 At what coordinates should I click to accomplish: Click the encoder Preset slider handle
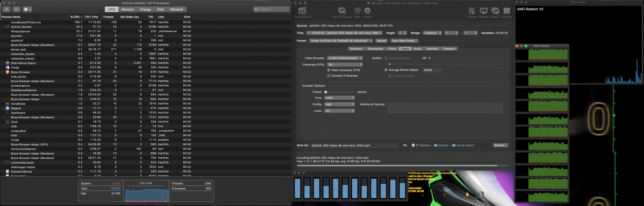pyautogui.click(x=326, y=92)
